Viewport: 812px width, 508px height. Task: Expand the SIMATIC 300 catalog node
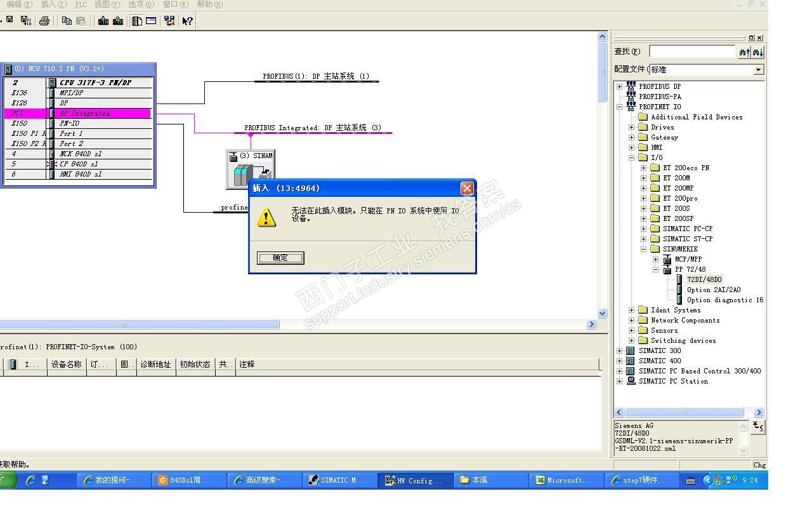[619, 351]
